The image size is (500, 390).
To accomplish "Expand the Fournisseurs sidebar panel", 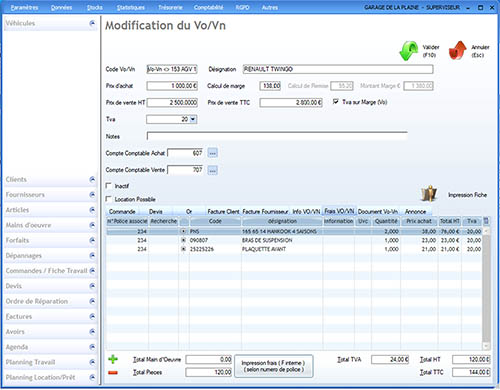I will [x=92, y=195].
